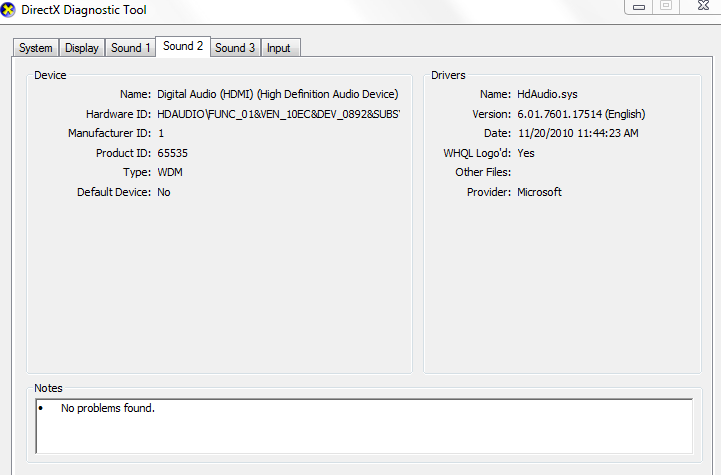Select the Sound 1 tab
Viewport: 721px width, 475px height.
(x=131, y=48)
